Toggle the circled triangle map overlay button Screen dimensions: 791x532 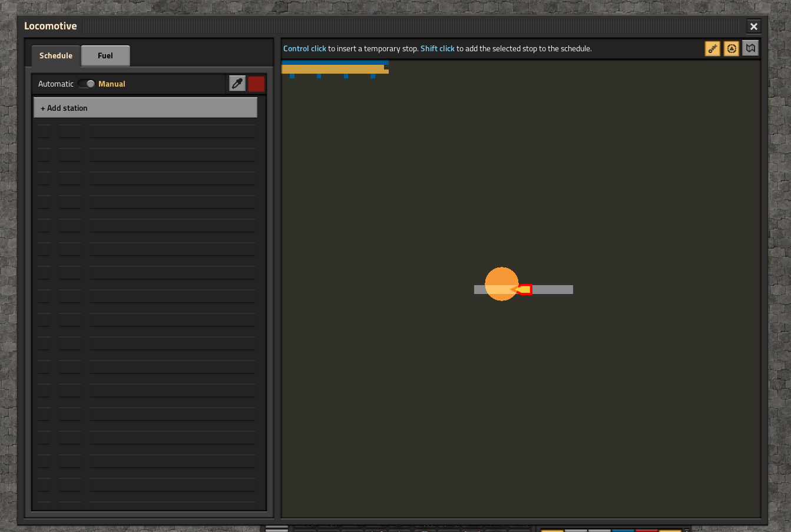tap(731, 49)
